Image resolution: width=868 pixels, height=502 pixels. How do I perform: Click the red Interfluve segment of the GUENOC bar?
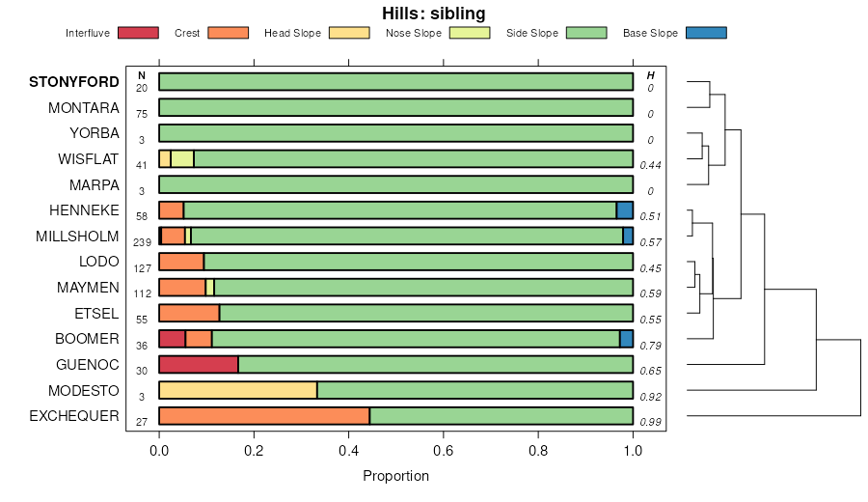coord(198,364)
